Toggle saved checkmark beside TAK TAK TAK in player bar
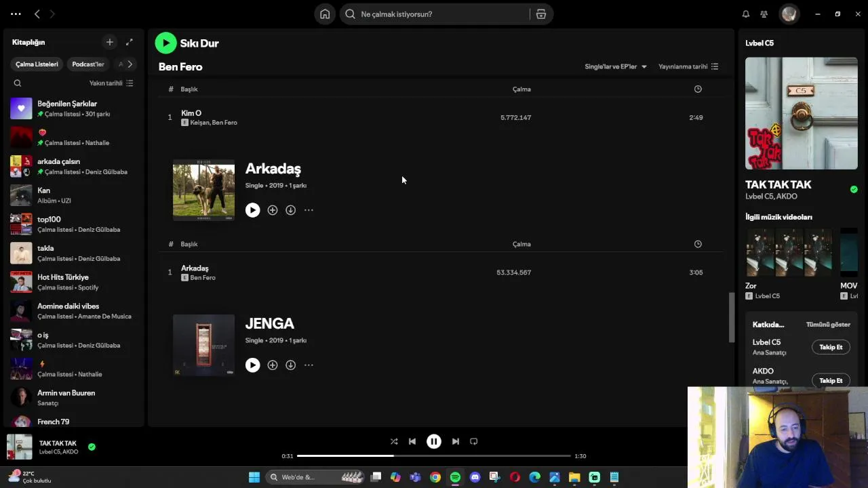 tap(92, 447)
